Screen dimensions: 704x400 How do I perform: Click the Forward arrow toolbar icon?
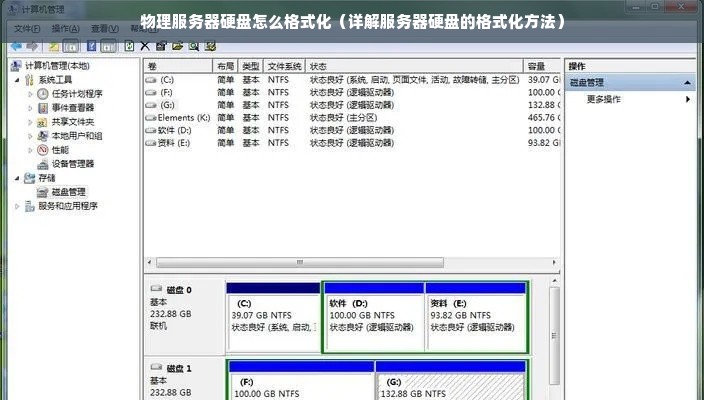pyautogui.click(x=32, y=46)
